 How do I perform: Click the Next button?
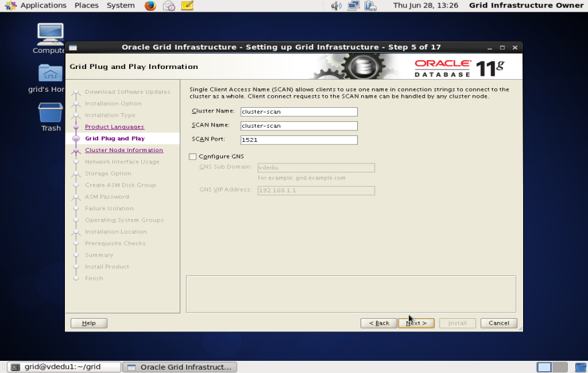[416, 323]
